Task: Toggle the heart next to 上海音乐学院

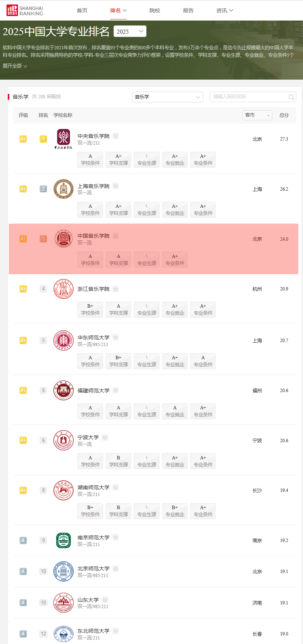Action: tap(116, 186)
